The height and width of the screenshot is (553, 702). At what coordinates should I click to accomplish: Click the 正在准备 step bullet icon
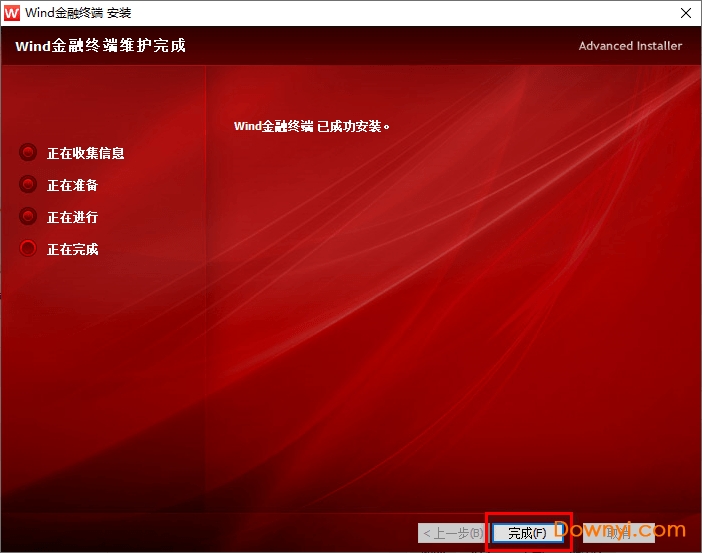click(x=28, y=185)
